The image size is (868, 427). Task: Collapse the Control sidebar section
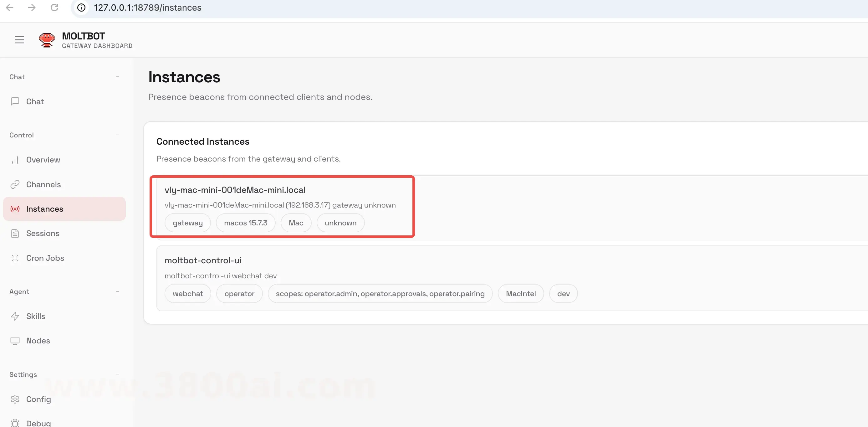click(117, 135)
